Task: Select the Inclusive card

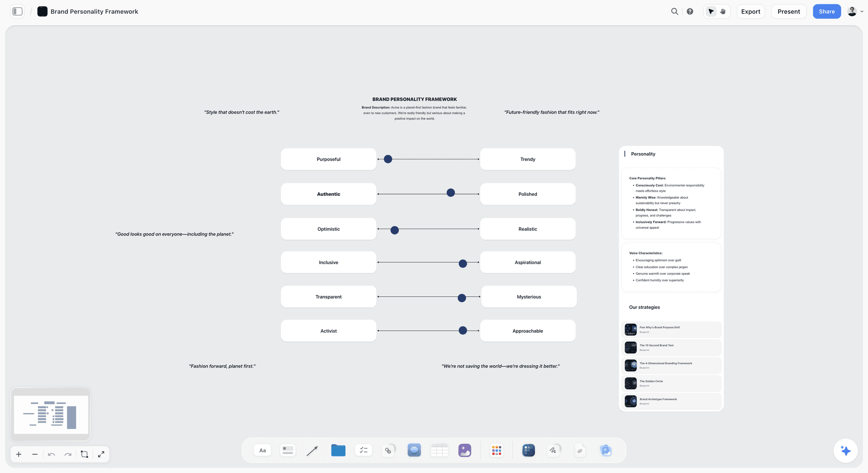Action: (328, 262)
